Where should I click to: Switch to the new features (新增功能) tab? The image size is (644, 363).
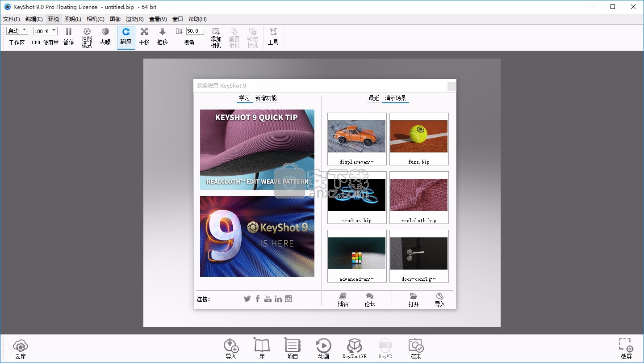(x=266, y=98)
